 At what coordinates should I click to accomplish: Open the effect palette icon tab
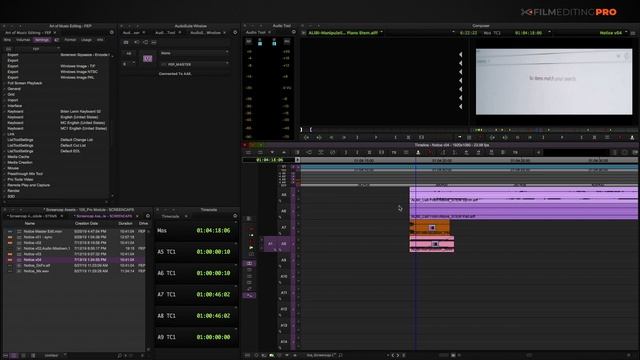[57, 40]
